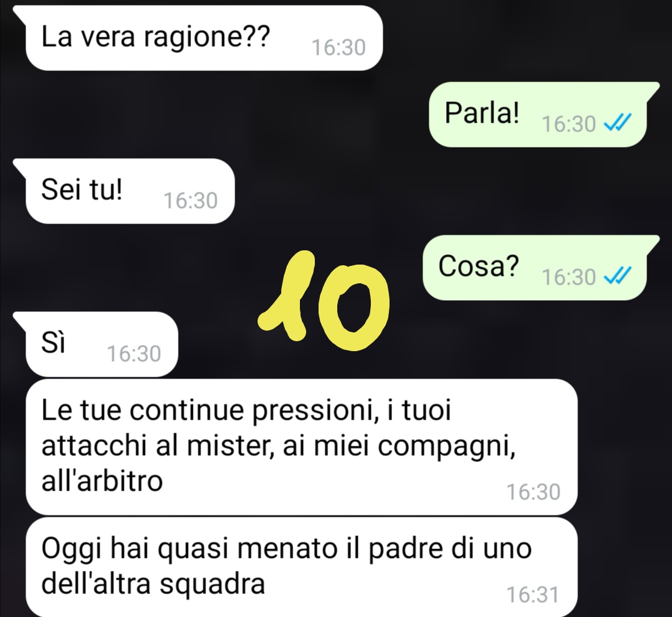
Task: Click the word 'mister' in the long message
Action: coord(231,447)
